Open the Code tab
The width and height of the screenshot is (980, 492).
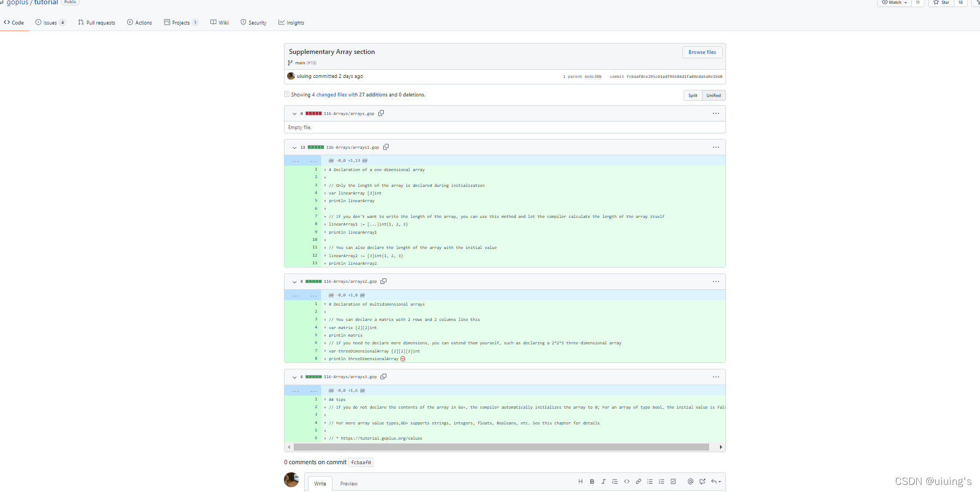[x=14, y=23]
